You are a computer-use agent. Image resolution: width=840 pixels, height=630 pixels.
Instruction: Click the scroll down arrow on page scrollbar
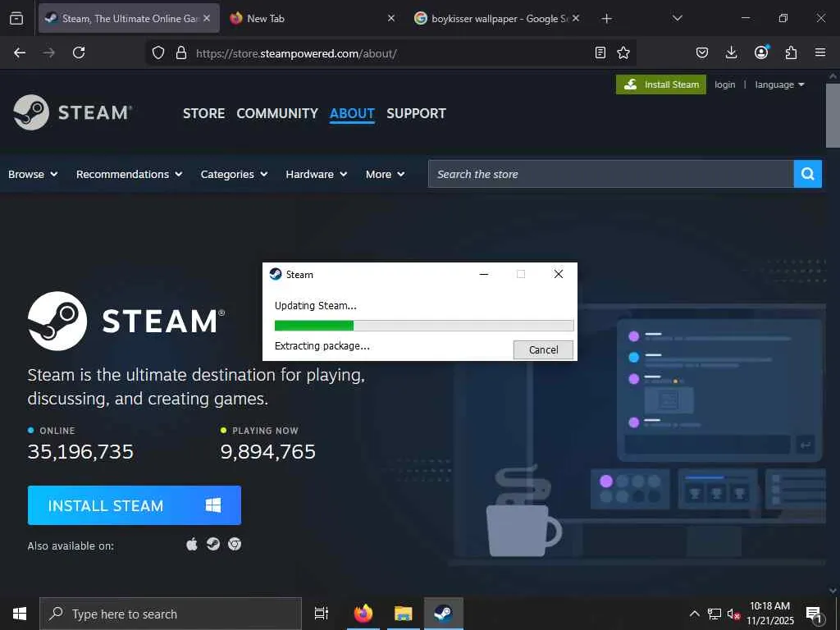click(833, 590)
